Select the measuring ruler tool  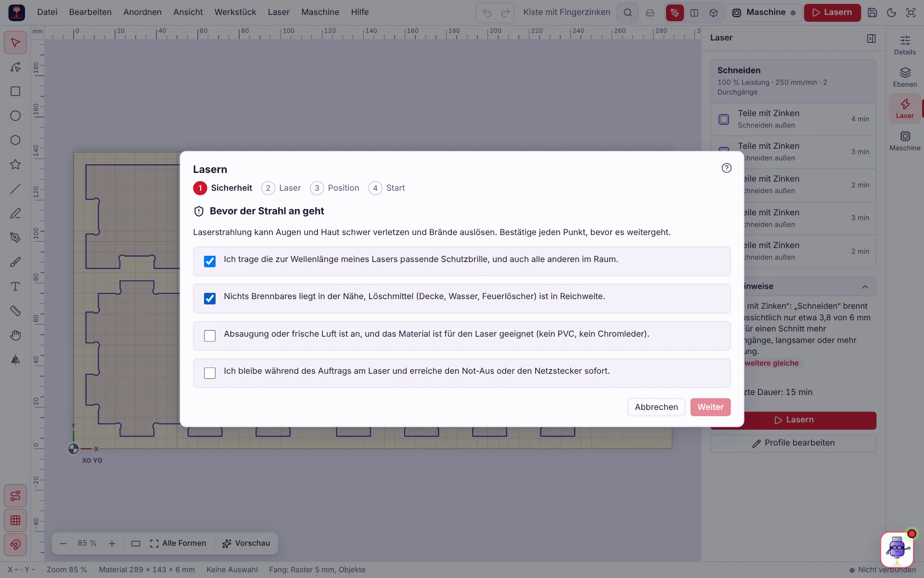coord(15,311)
